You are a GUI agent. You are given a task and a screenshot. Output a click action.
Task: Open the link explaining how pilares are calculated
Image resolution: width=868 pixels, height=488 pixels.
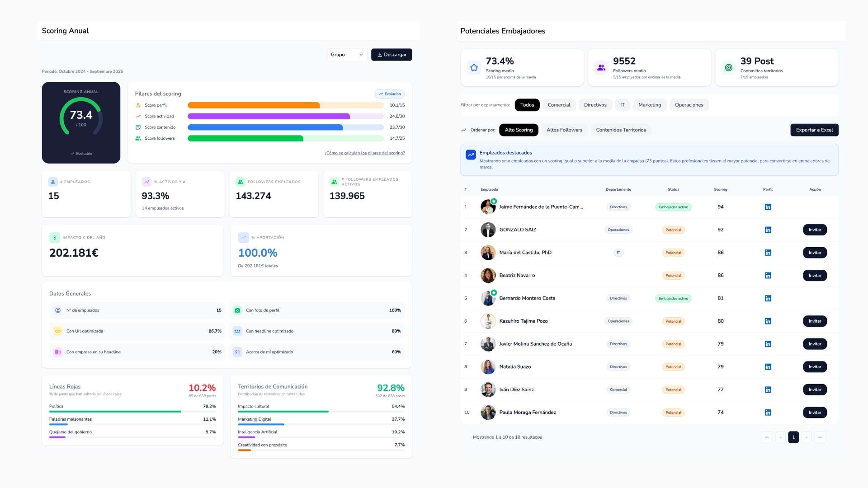point(364,153)
